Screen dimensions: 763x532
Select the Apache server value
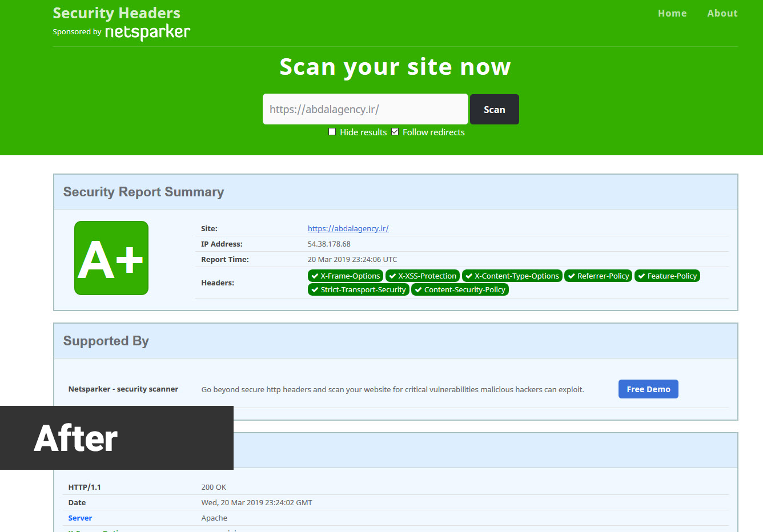(214, 518)
